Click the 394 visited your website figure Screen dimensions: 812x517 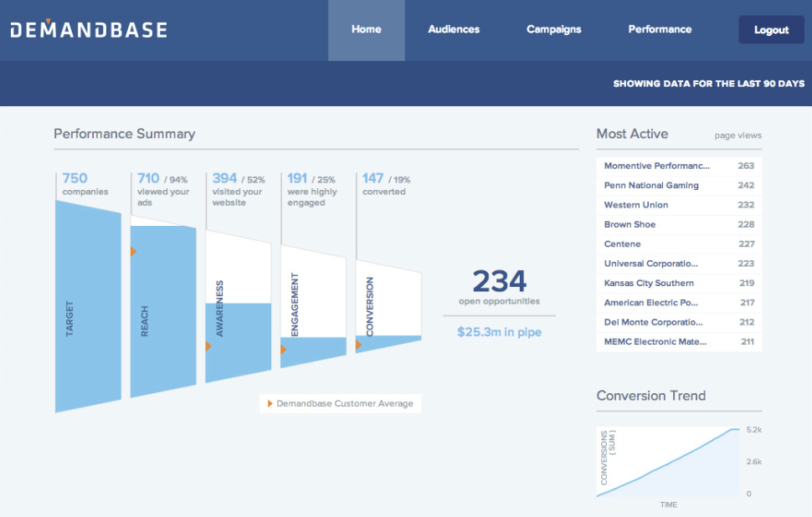(x=224, y=178)
